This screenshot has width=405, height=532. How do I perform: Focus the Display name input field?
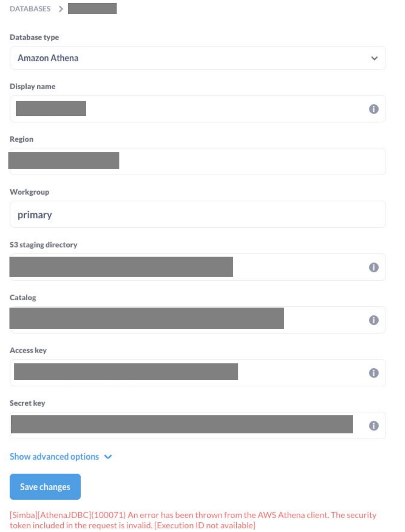click(198, 109)
